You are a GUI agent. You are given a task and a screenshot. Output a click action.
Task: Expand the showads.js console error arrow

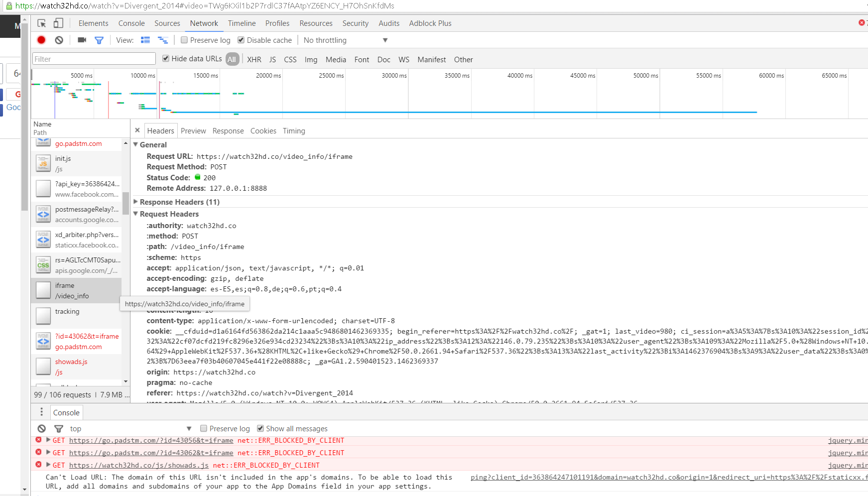click(48, 465)
